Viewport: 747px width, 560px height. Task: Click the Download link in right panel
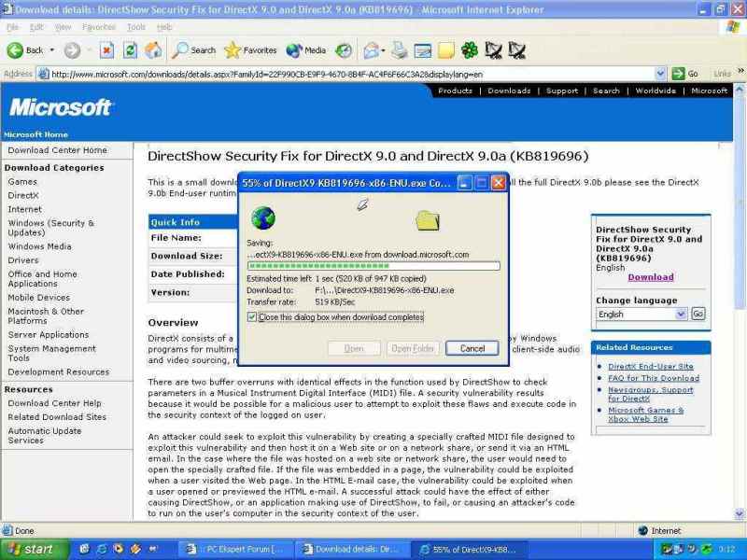650,277
